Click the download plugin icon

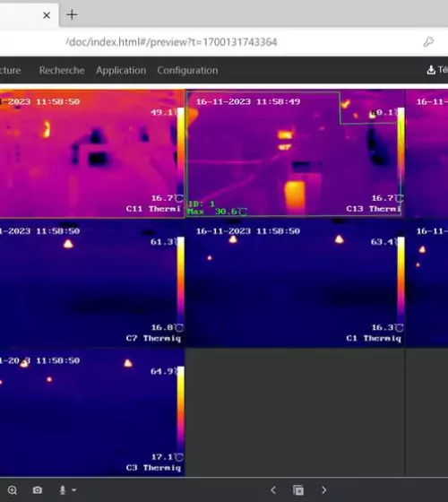431,70
